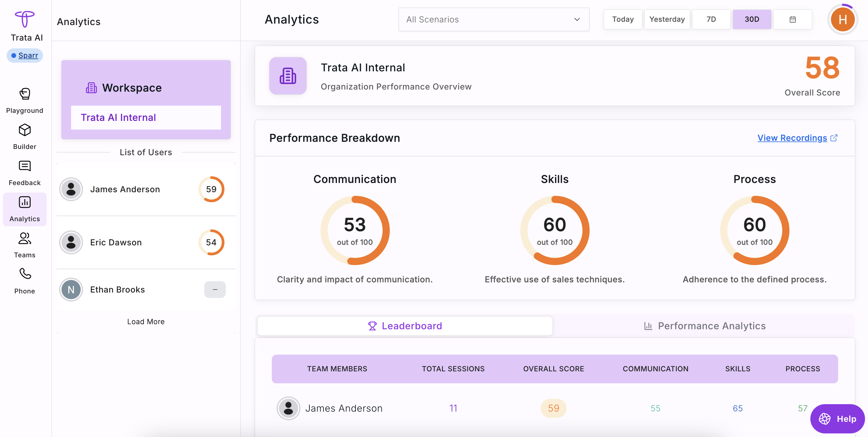Select the Trata AI Internal workspace
This screenshot has height=437, width=868.
(146, 118)
